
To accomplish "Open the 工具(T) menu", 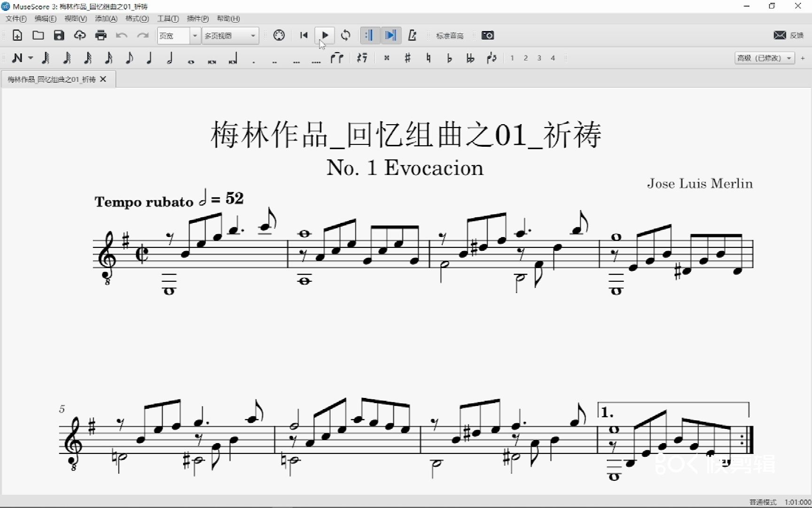I will [x=168, y=18].
